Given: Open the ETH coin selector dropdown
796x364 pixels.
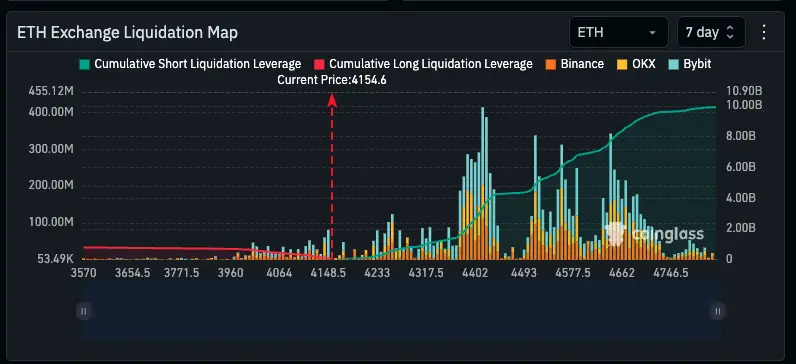Looking at the screenshot, I should click(x=618, y=32).
